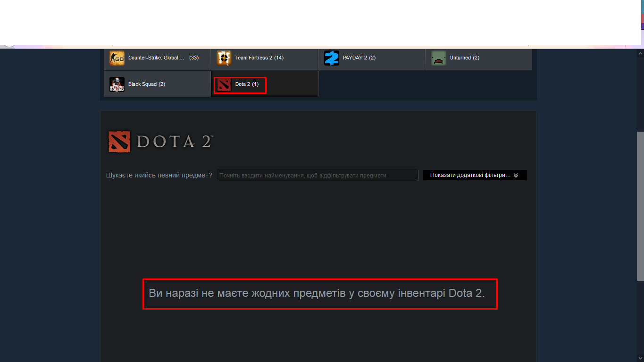Click the Team Fortress 2 game icon
Image resolution: width=644 pixels, height=362 pixels.
pyautogui.click(x=224, y=58)
